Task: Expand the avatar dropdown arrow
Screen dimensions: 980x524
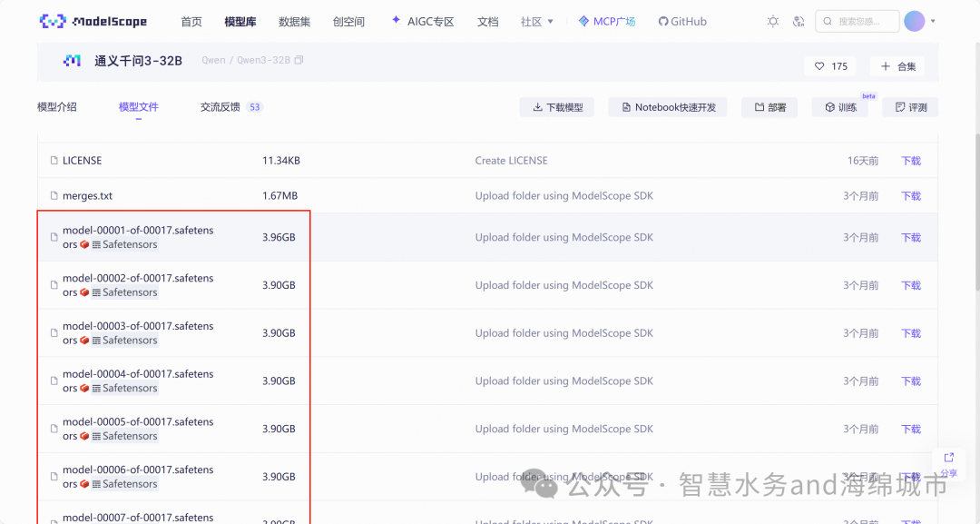Action: 933,21
